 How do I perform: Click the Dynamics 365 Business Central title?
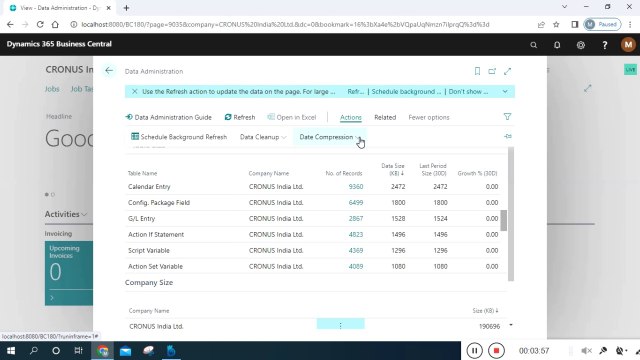click(x=59, y=44)
